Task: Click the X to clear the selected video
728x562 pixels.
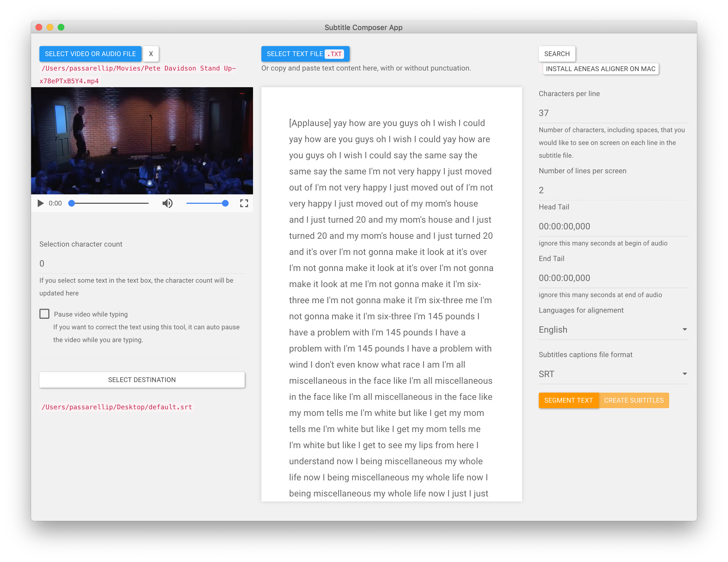Action: [151, 54]
